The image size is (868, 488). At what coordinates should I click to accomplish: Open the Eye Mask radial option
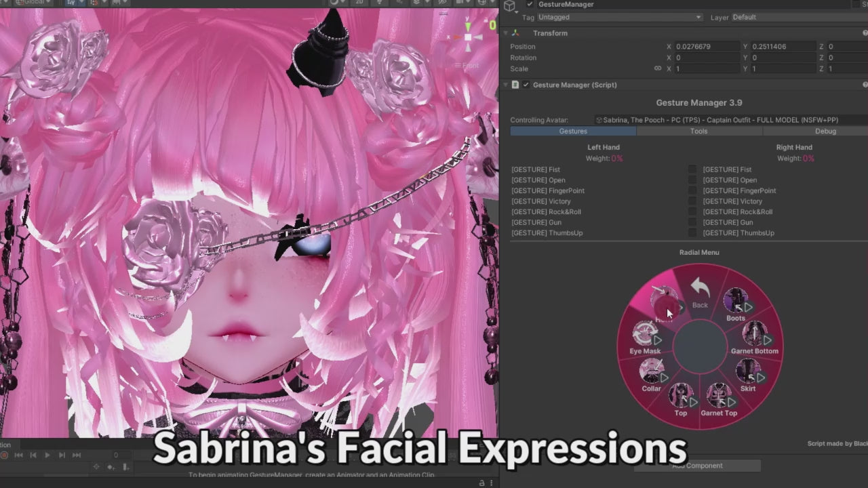645,337
